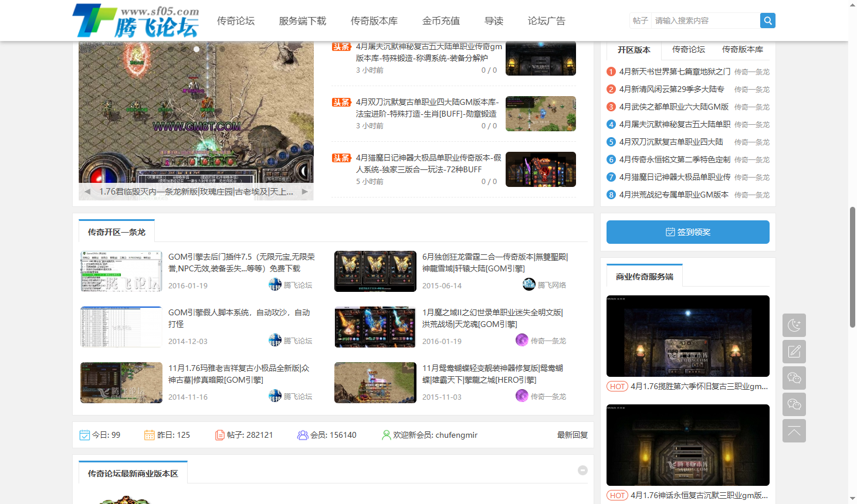Open the 最新回复 link

tap(572, 435)
